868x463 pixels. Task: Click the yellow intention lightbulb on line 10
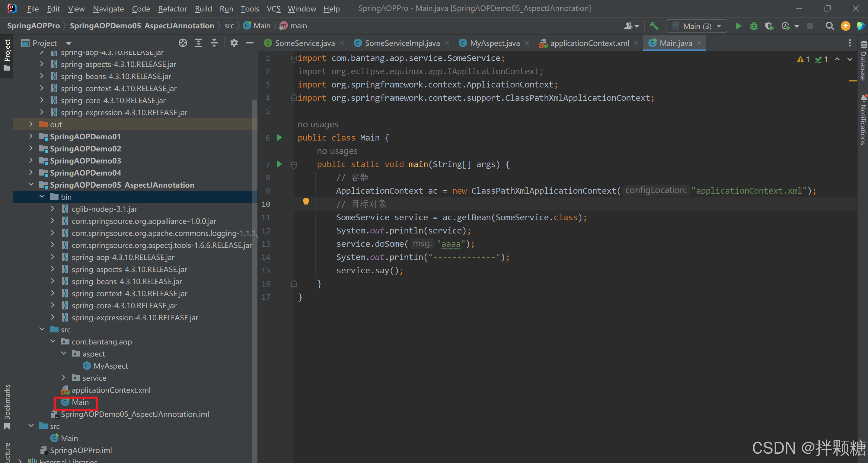pyautogui.click(x=306, y=202)
